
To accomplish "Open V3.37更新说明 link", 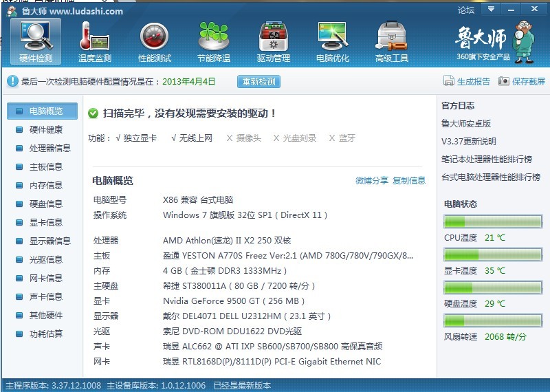I will [469, 142].
